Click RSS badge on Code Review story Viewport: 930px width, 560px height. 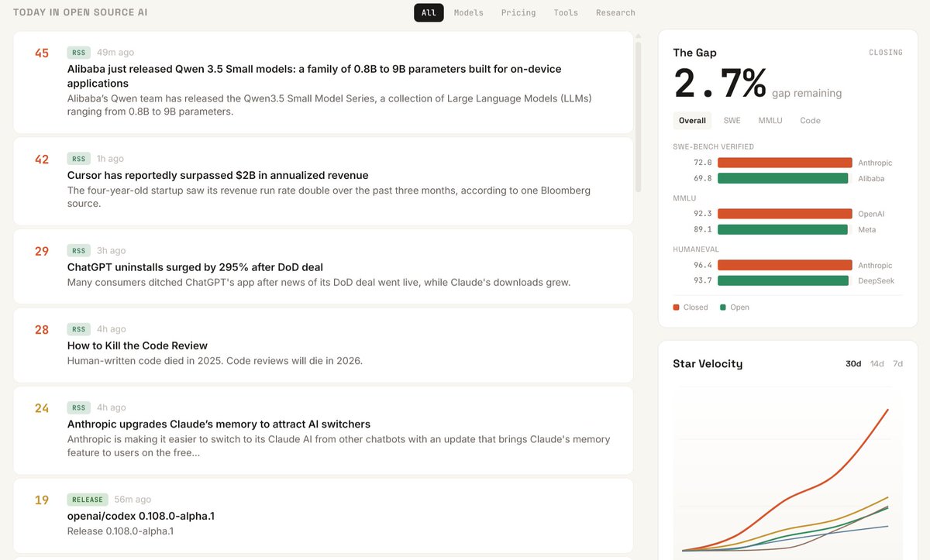click(79, 329)
